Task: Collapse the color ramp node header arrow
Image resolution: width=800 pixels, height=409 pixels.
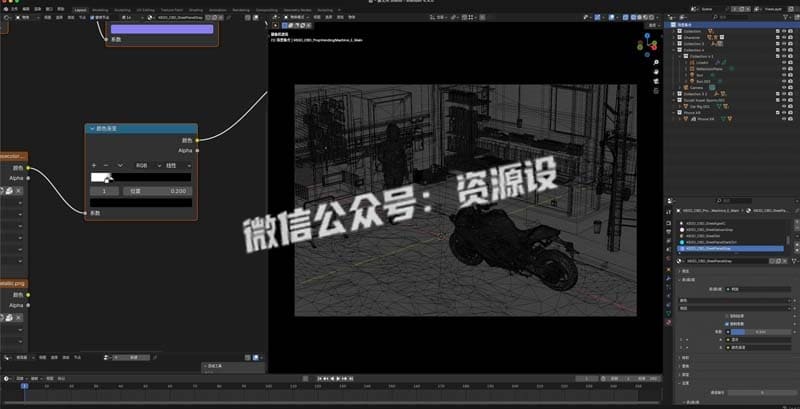Action: click(92, 129)
